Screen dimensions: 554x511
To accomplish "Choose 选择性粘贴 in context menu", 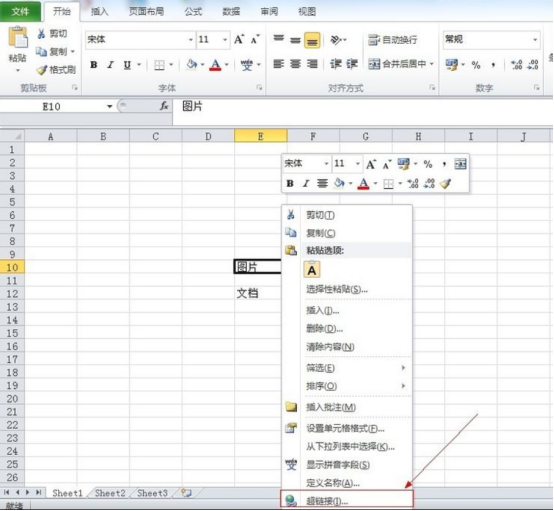I will pos(347,289).
